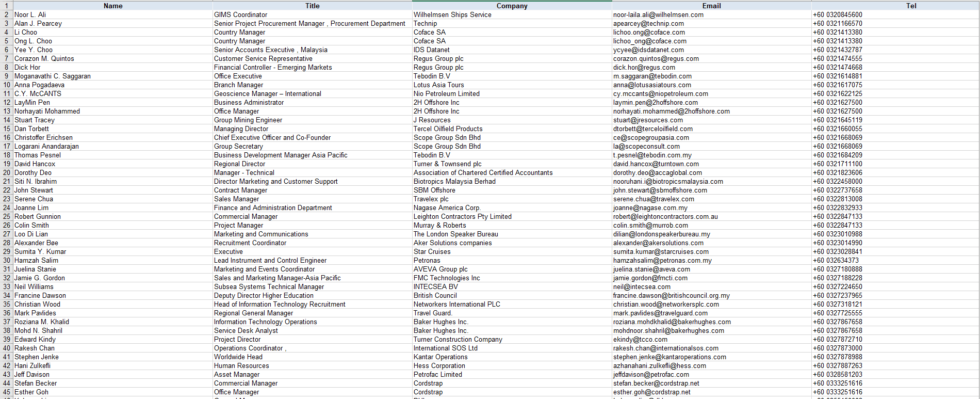Viewport: 980px width, 399px height.
Task: Select row header number 10
Action: [x=7, y=85]
